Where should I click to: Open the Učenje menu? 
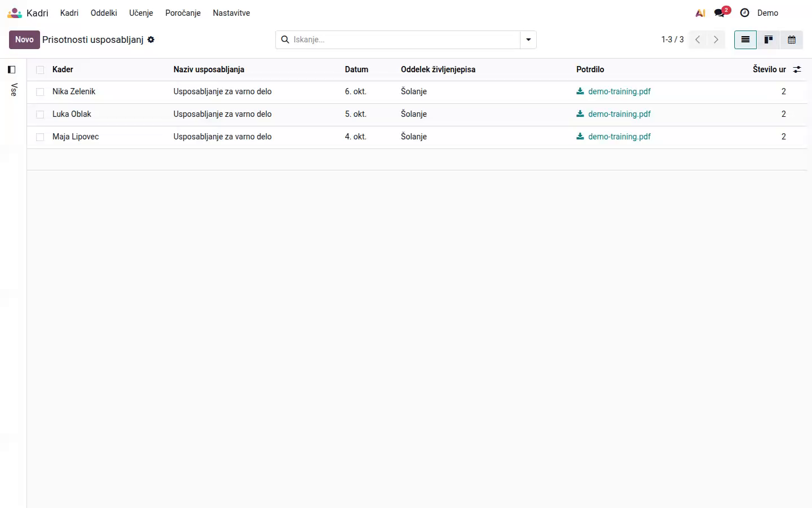(141, 12)
